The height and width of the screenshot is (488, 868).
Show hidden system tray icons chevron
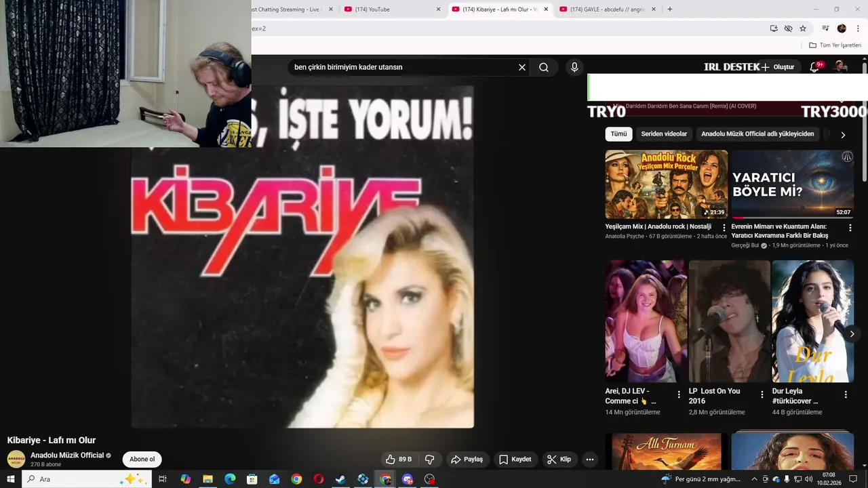754,479
